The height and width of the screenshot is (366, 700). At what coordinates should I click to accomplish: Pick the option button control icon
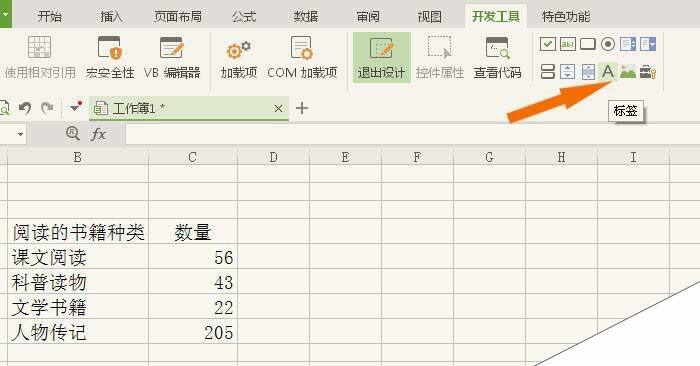608,44
